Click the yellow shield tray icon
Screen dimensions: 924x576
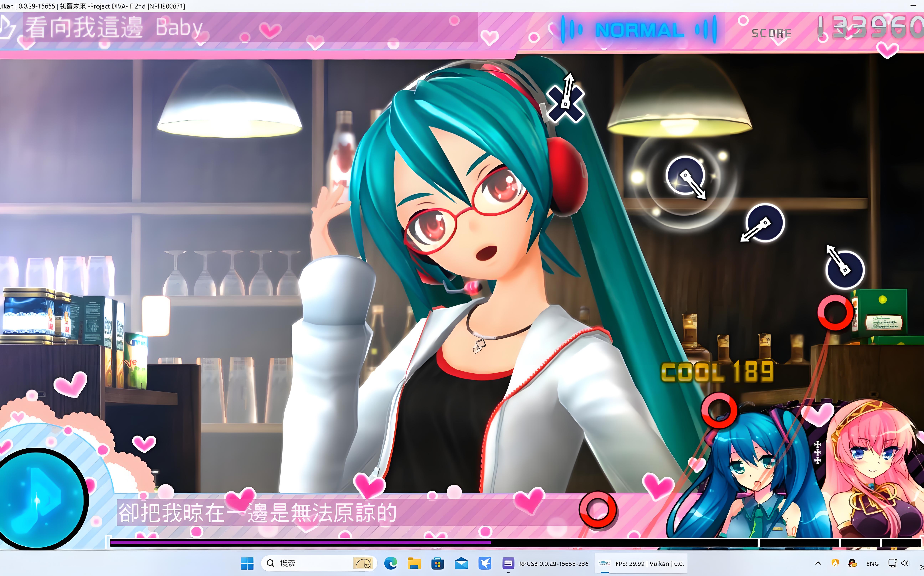pos(835,563)
